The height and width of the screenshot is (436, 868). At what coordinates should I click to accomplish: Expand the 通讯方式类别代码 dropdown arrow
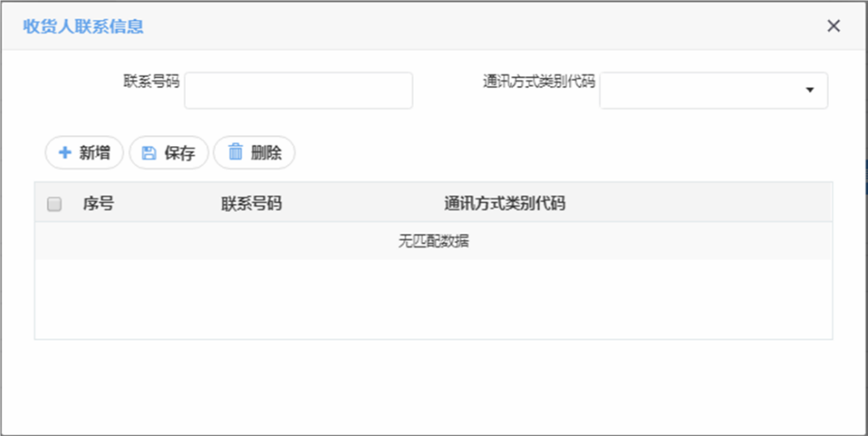(810, 90)
